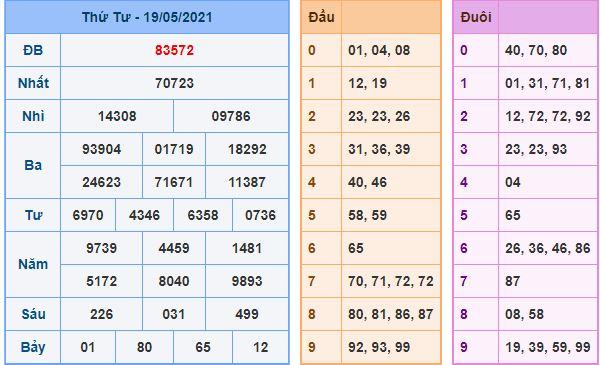Click Đầu values '58, 59'

click(368, 215)
